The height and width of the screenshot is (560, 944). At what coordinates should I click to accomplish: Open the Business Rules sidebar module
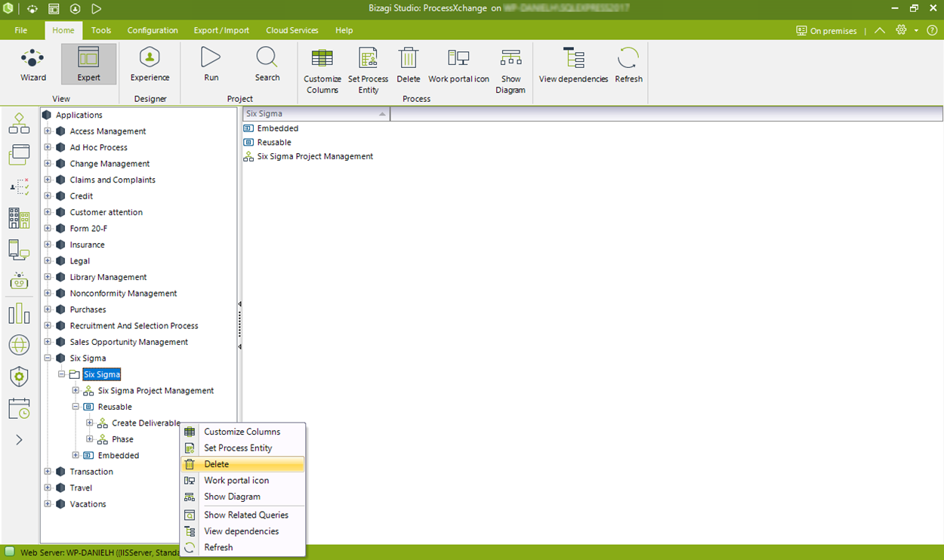(19, 186)
